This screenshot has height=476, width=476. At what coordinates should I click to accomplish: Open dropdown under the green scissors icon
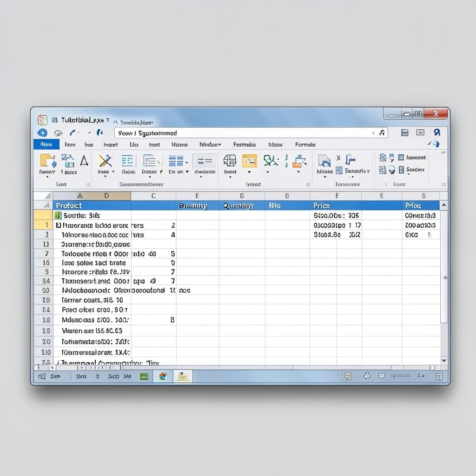tap(268, 172)
